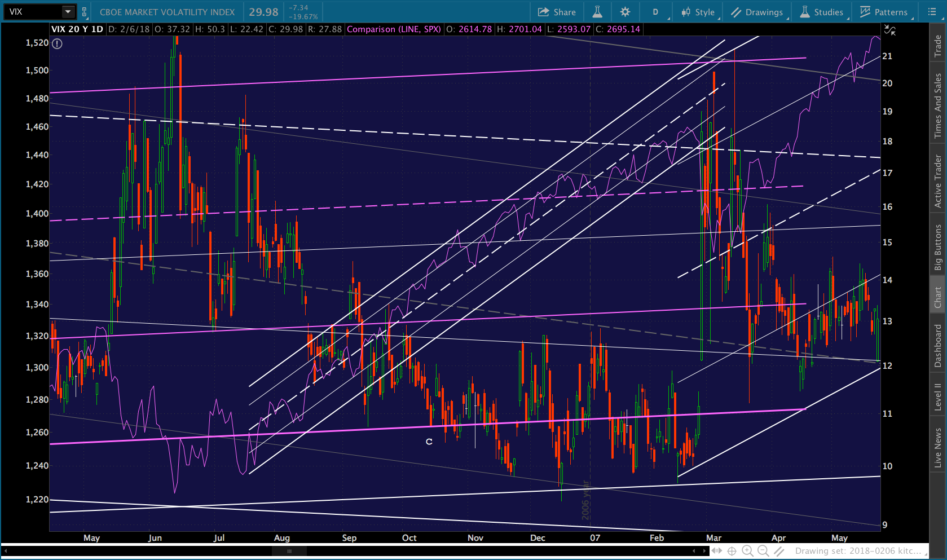
Task: Toggle the Live News side panel
Action: 937,448
